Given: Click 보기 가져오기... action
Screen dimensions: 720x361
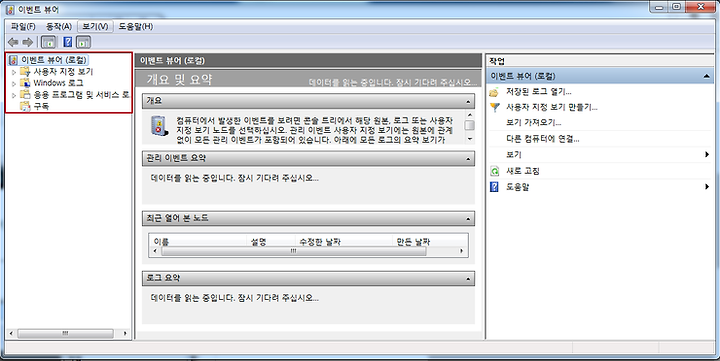Looking at the screenshot, I should point(534,123).
